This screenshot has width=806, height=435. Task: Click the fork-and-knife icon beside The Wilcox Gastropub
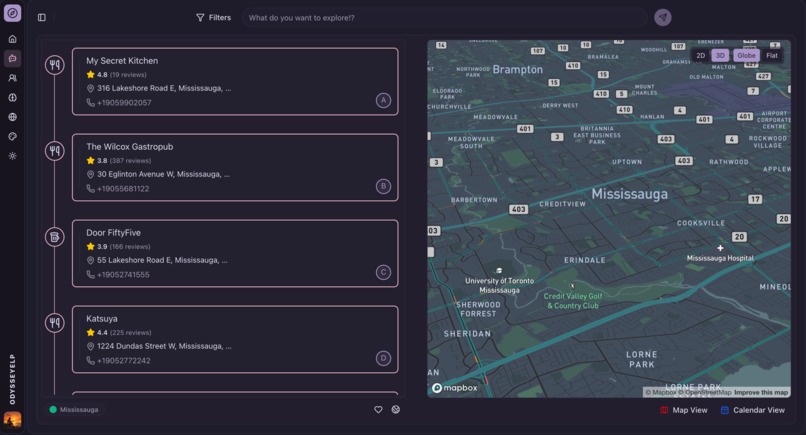coord(54,151)
